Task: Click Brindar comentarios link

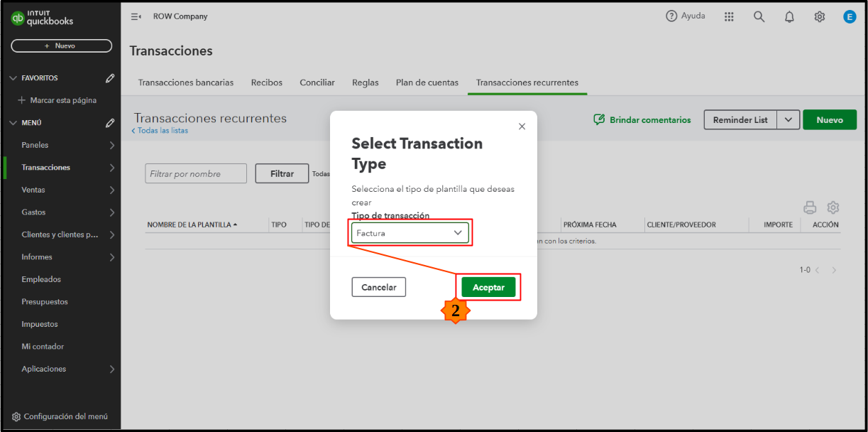Action: (642, 120)
